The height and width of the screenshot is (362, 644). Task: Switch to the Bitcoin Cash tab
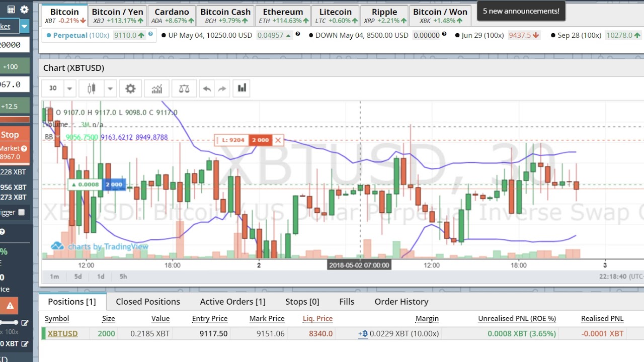click(x=225, y=16)
